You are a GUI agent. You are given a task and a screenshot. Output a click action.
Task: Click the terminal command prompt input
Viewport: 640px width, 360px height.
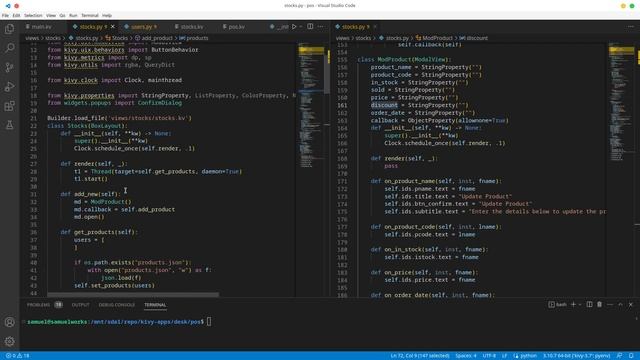coord(209,322)
